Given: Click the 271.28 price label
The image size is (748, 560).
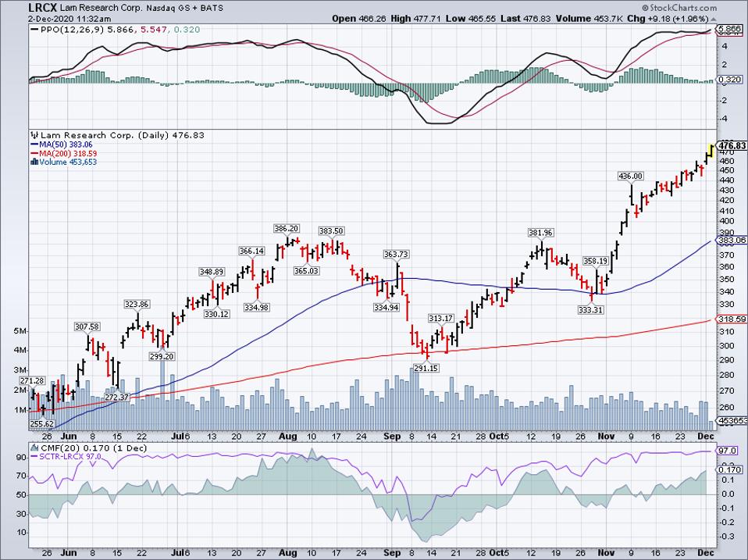Looking at the screenshot, I should (x=32, y=380).
